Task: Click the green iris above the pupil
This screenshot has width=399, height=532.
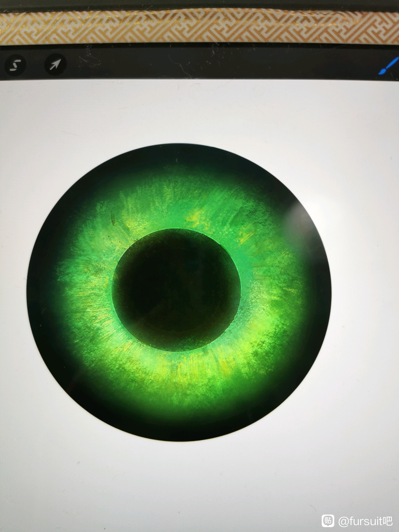Action: tap(178, 207)
